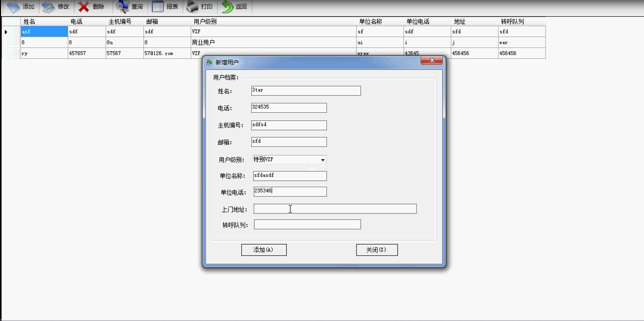Image resolution: width=644 pixels, height=321 pixels.
Task: Click the '457657' phone cell
Action: [x=87, y=53]
